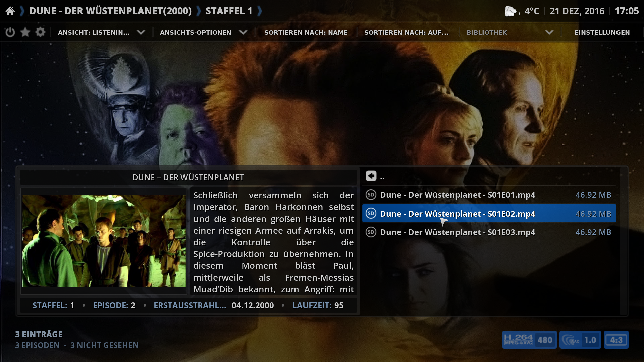Click the 3 Episoden - 3 nicht gesehen status

77,345
